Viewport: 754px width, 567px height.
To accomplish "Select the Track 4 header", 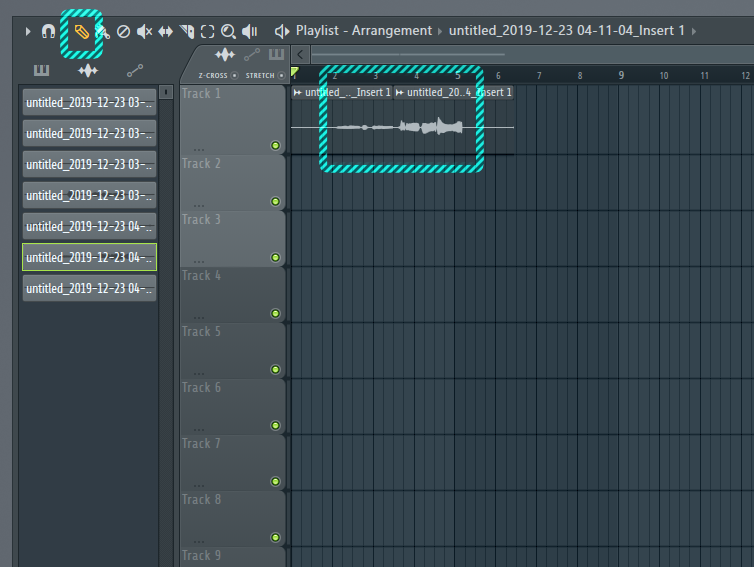I will 233,295.
